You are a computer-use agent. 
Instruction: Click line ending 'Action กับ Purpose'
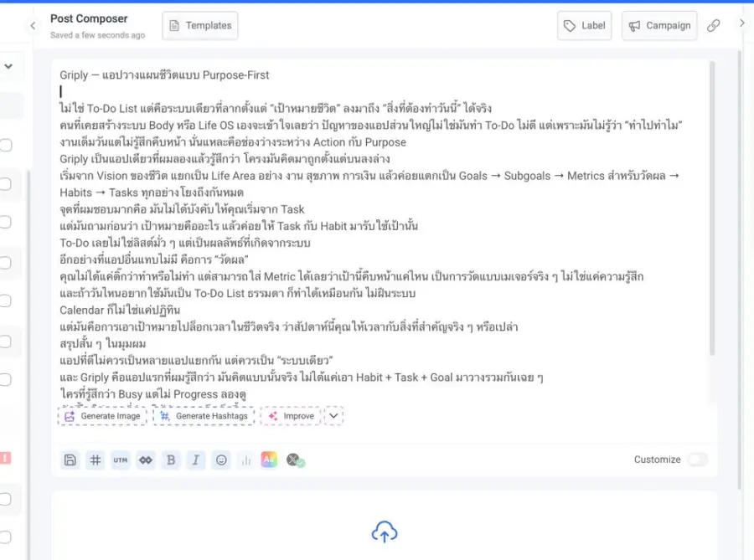pos(233,142)
